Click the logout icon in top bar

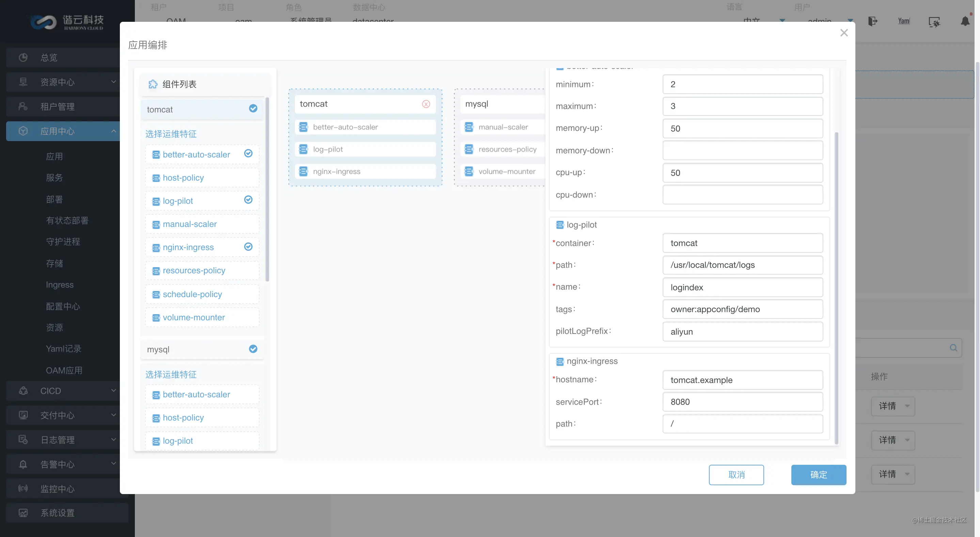pyautogui.click(x=873, y=21)
